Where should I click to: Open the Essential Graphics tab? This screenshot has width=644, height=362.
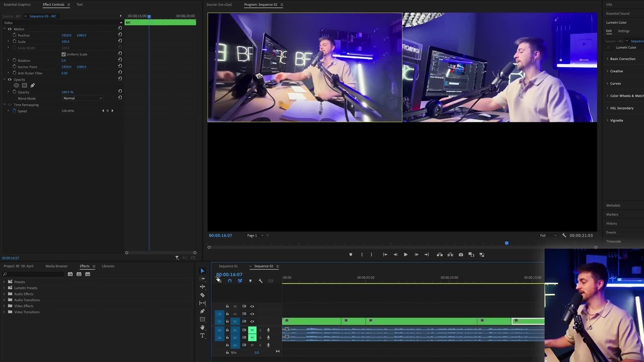(x=17, y=5)
